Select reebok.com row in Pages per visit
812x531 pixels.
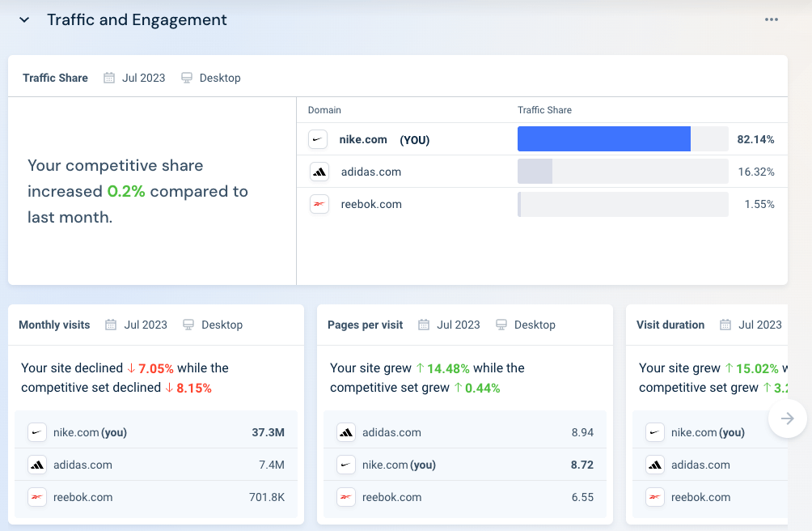[x=465, y=497]
